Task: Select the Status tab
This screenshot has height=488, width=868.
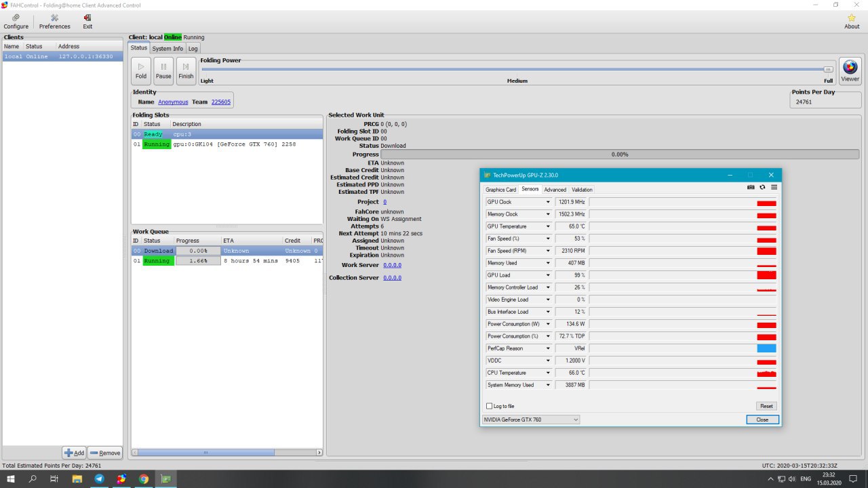Action: coord(139,48)
